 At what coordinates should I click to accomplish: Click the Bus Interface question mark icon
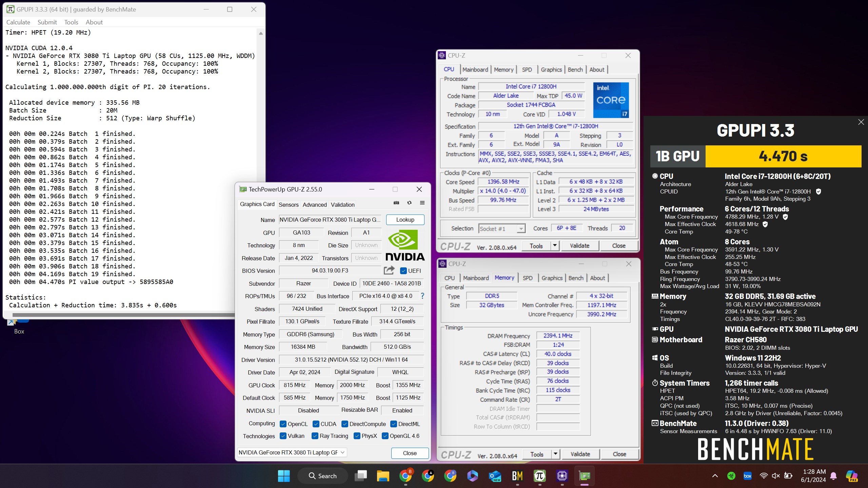tap(422, 296)
